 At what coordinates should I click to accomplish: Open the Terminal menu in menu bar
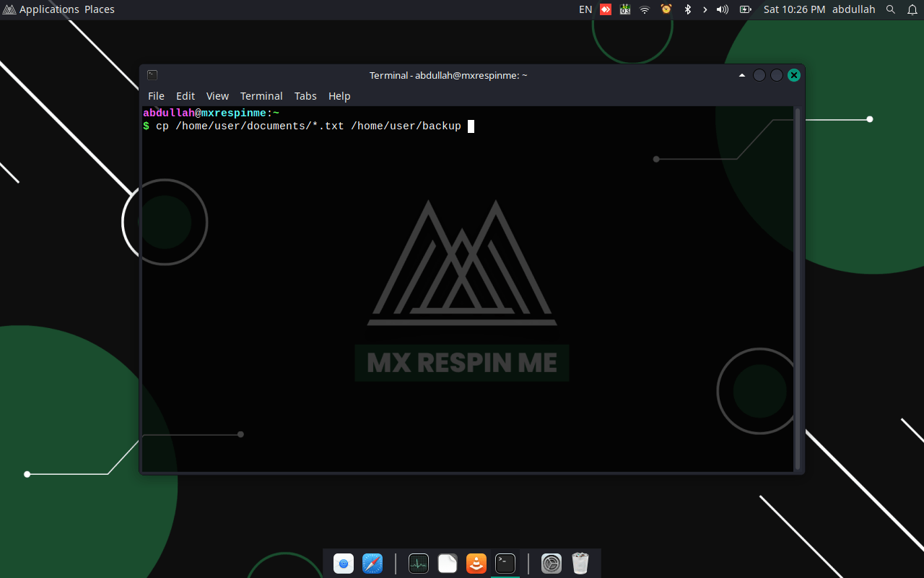261,96
